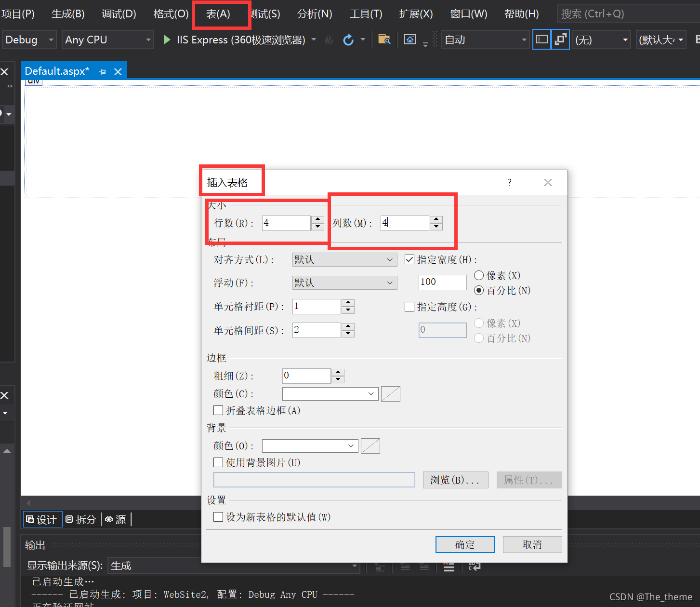Open the toolbar overflow options arrow

pyautogui.click(x=425, y=44)
